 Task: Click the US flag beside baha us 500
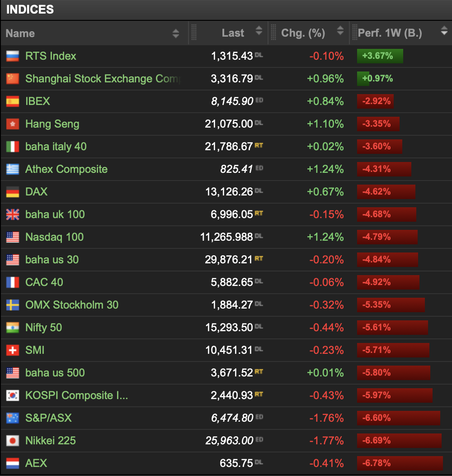coord(13,373)
